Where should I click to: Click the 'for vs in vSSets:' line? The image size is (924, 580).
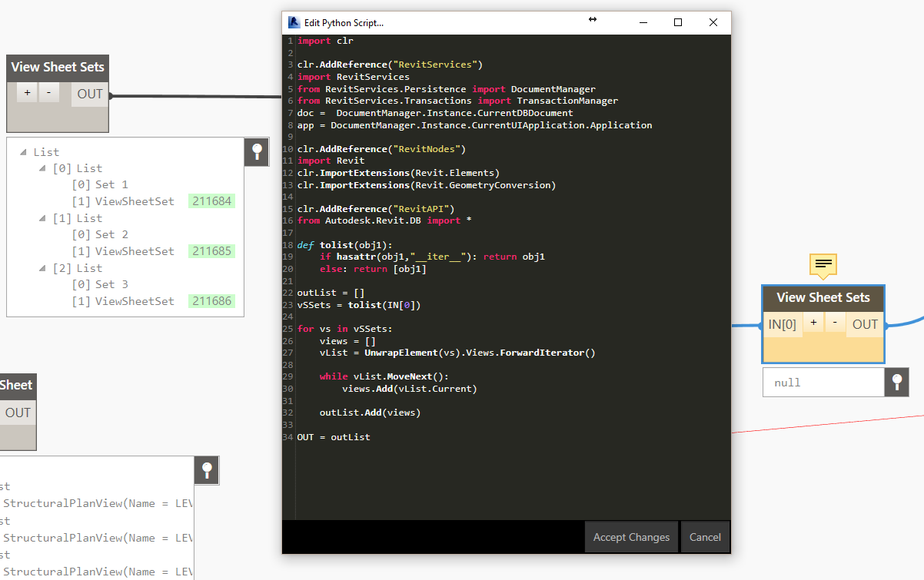click(345, 329)
